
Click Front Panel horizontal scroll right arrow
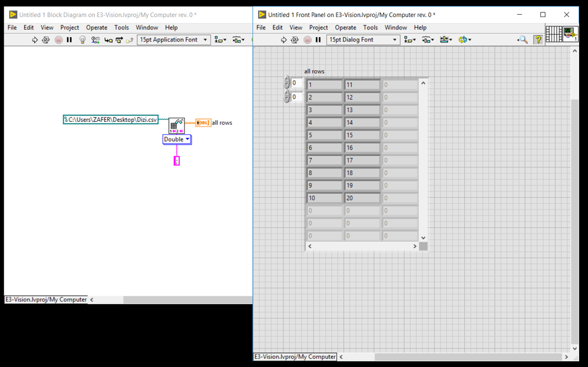pos(567,357)
